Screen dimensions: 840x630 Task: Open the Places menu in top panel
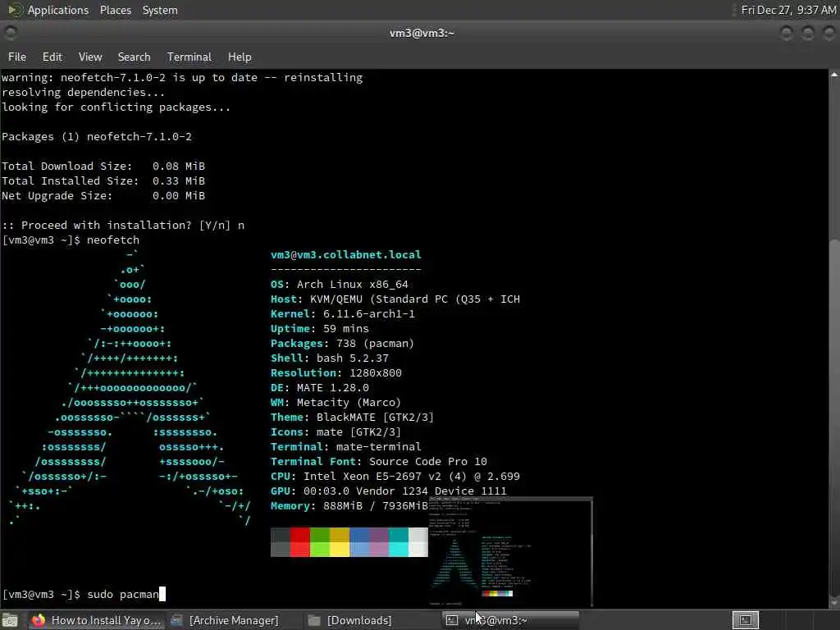coord(115,10)
